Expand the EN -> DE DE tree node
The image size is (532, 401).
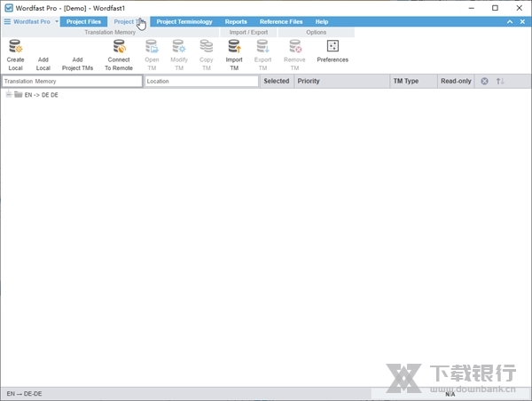click(x=8, y=95)
